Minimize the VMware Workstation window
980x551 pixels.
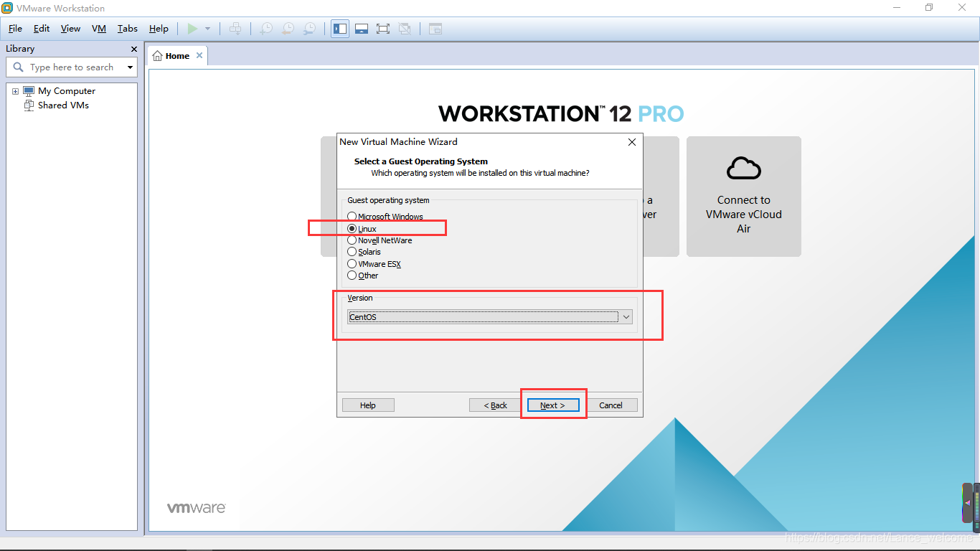point(897,8)
